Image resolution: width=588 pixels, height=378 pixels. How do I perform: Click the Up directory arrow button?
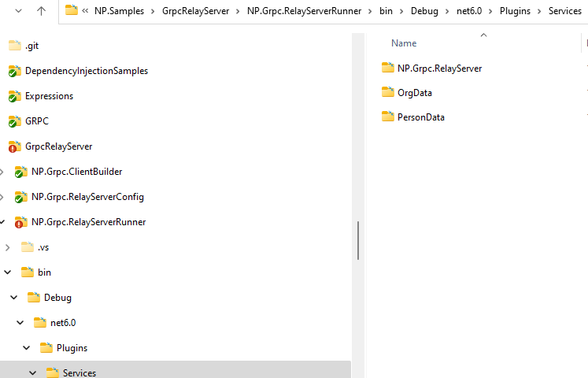coord(41,11)
